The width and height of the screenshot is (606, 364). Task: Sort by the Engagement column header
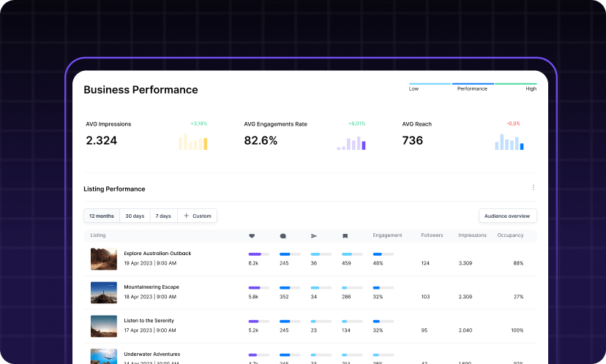[387, 235]
